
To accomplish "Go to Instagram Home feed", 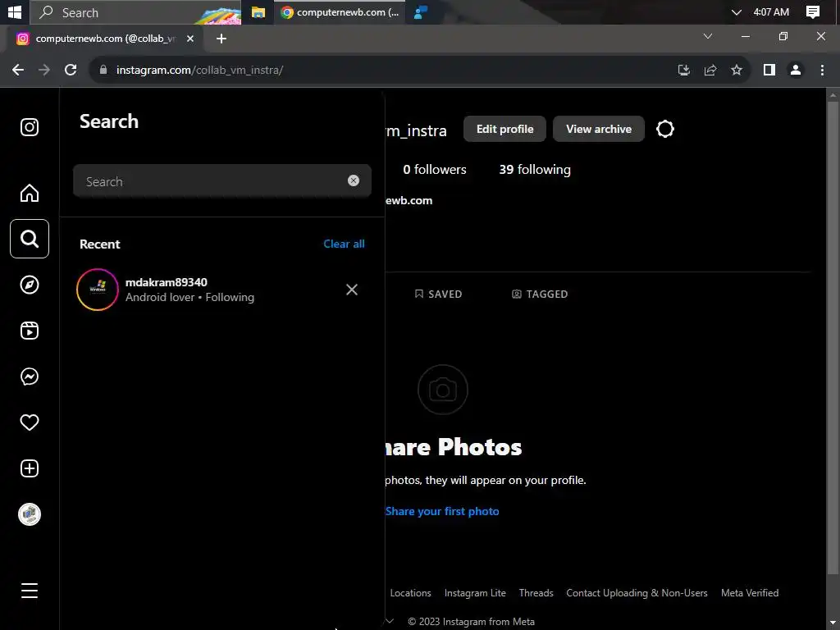I will click(x=30, y=193).
